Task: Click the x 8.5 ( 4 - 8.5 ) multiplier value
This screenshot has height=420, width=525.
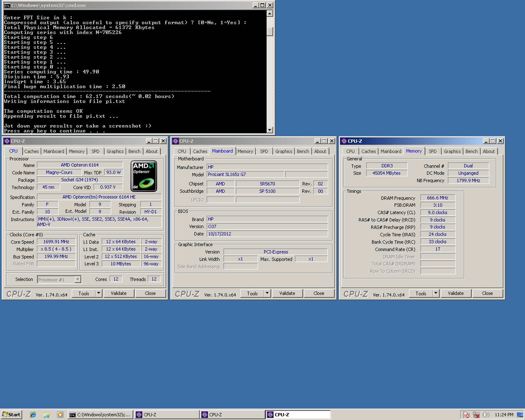Action: (56, 249)
